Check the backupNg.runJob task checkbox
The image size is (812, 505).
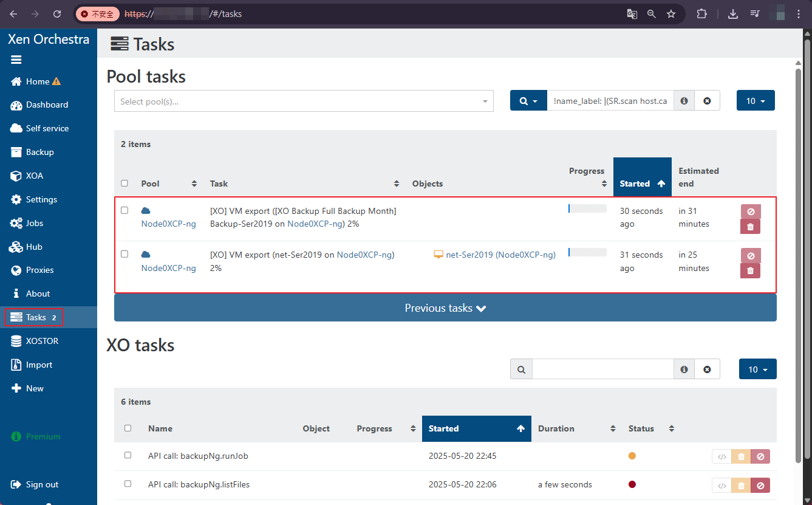[x=128, y=455]
